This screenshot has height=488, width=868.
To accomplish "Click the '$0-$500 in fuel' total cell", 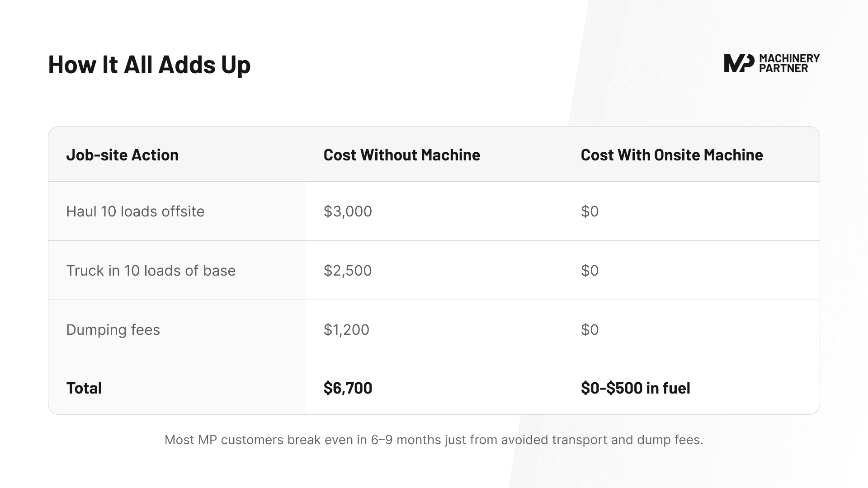I will (635, 388).
